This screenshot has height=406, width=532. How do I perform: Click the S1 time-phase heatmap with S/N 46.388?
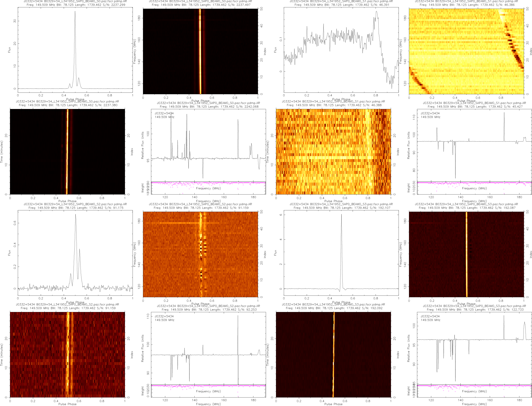point(333,152)
